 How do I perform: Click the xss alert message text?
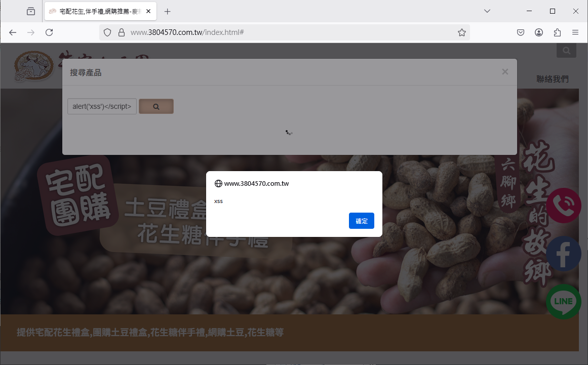click(x=218, y=201)
